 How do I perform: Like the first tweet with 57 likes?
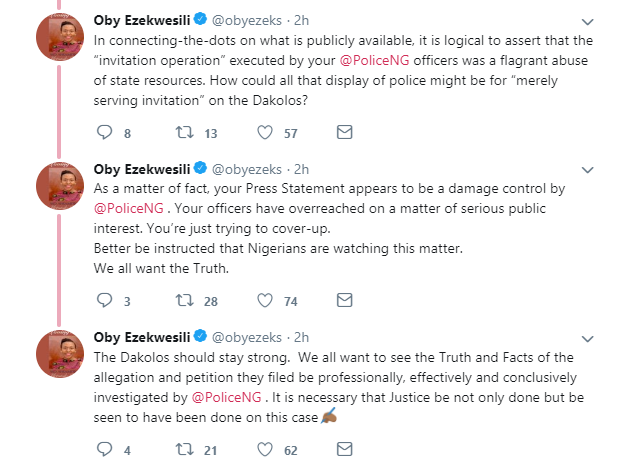pyautogui.click(x=266, y=132)
